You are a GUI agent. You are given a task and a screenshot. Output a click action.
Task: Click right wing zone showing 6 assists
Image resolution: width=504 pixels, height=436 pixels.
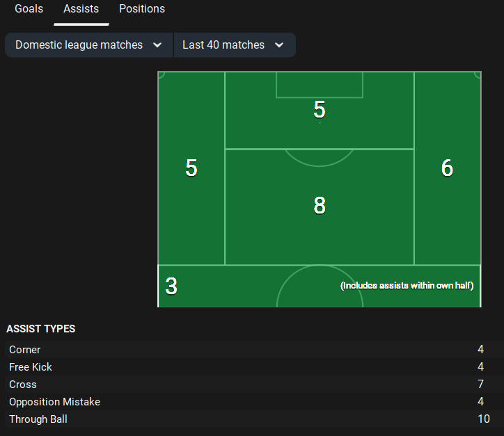(447, 168)
